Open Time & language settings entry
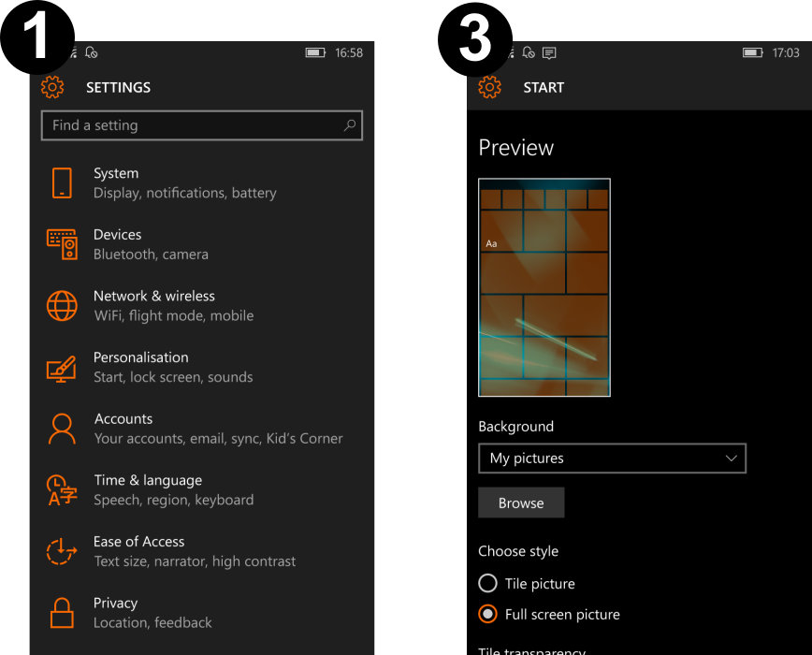The width and height of the screenshot is (812, 655). pos(202,489)
